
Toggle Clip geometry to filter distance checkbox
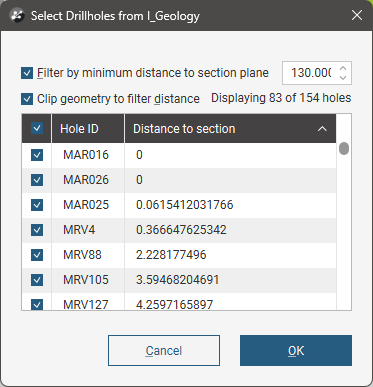click(27, 99)
